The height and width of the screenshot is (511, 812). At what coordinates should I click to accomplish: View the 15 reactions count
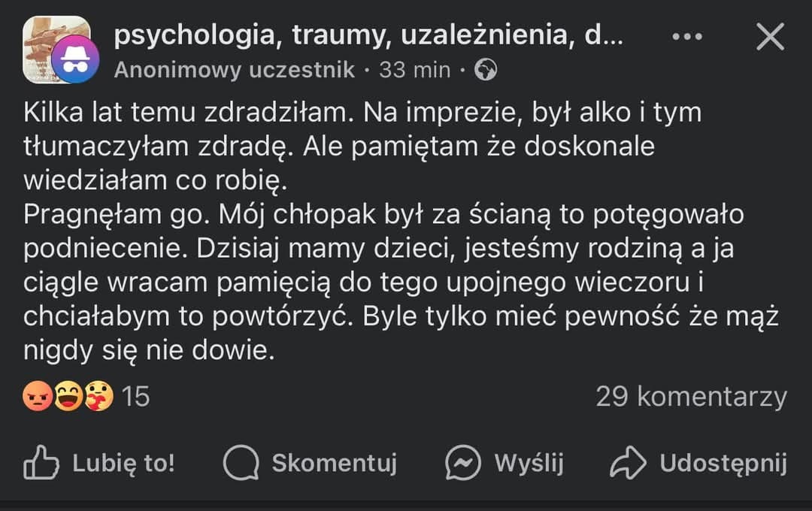click(x=136, y=396)
